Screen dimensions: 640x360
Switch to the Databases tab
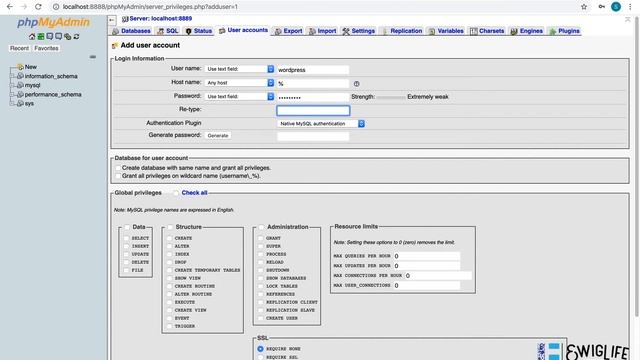(x=131, y=31)
